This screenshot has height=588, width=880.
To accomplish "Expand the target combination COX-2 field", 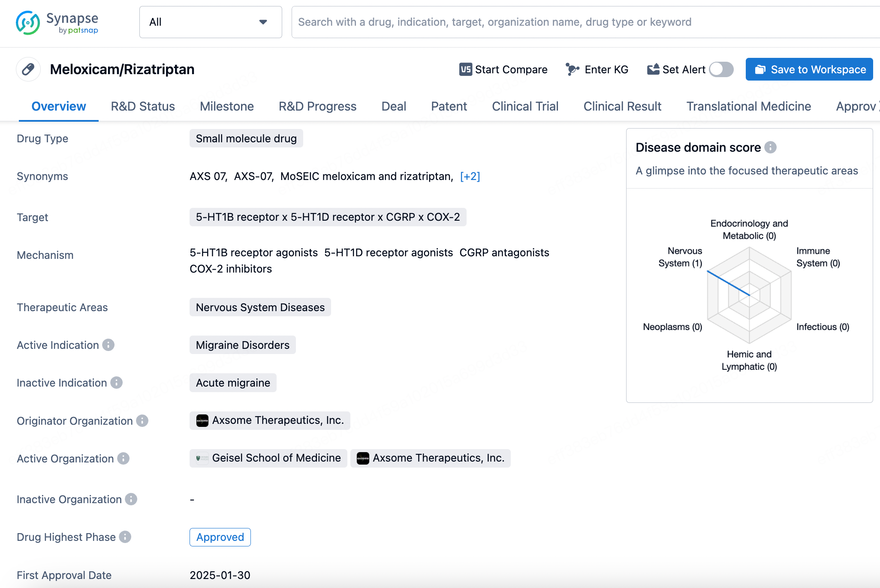I will pyautogui.click(x=446, y=217).
